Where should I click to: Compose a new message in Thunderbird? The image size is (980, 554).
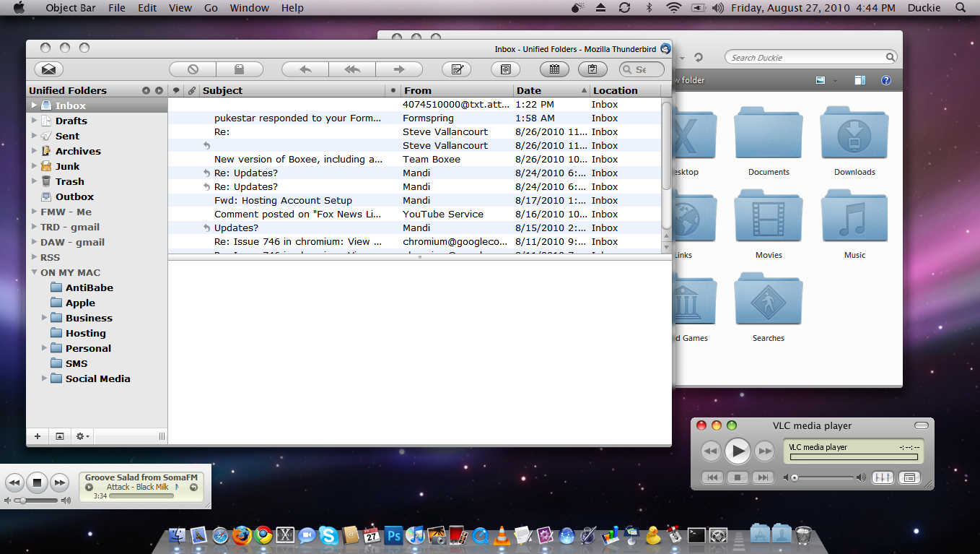pos(457,69)
